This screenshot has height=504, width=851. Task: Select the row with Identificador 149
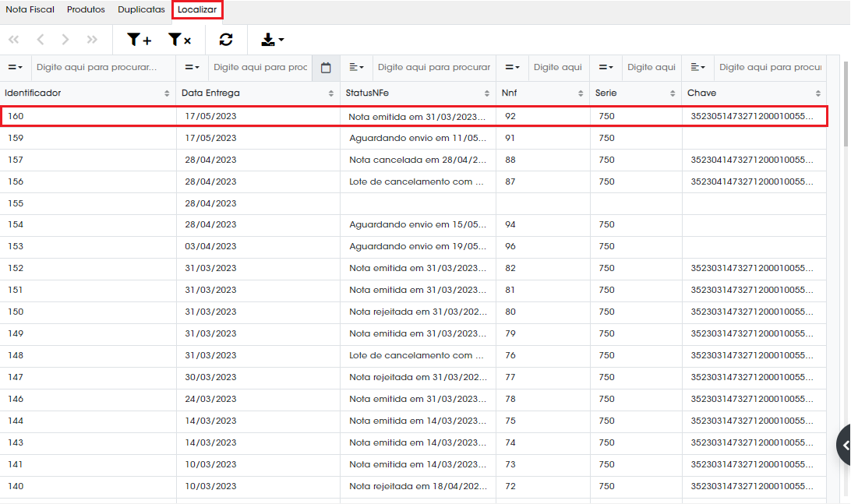click(414, 333)
